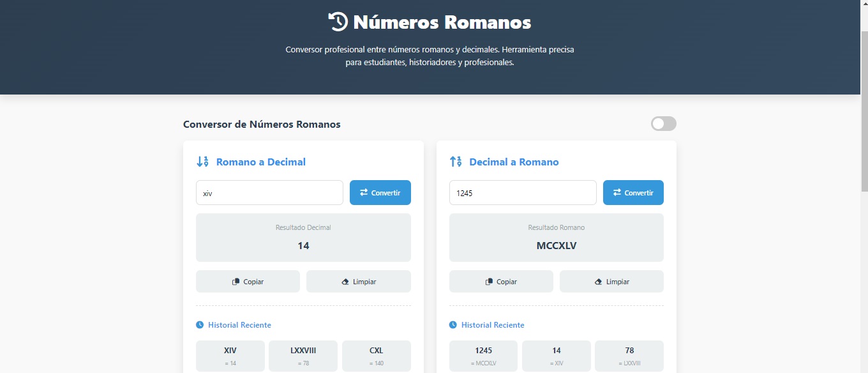This screenshot has width=868, height=373.
Task: Click the page scrollbar on the right edge
Action: point(864,64)
